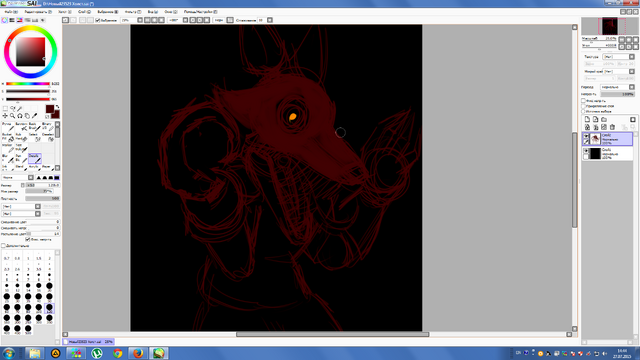Screen dimensions: 640x360
Task: Choose the Marker brush preset
Action: click(x=8, y=148)
